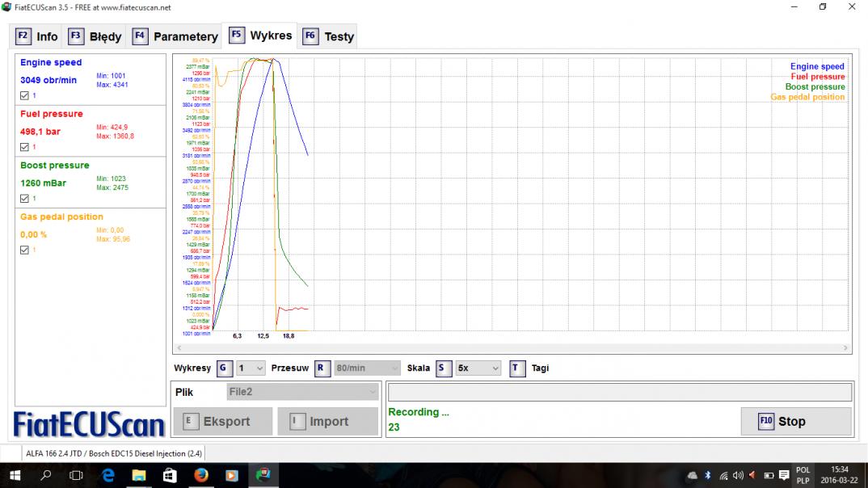Toggle the Engine speed graph checkbox

click(x=24, y=95)
